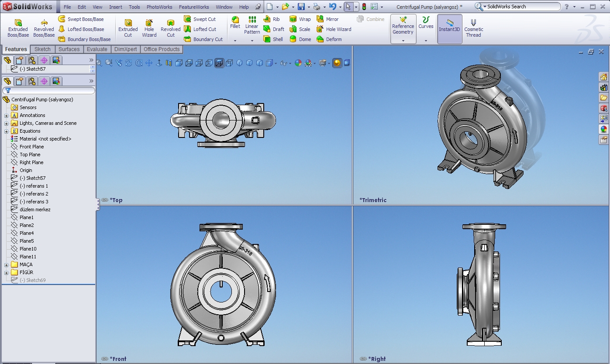
Task: Click the Wrap feature
Action: (300, 19)
